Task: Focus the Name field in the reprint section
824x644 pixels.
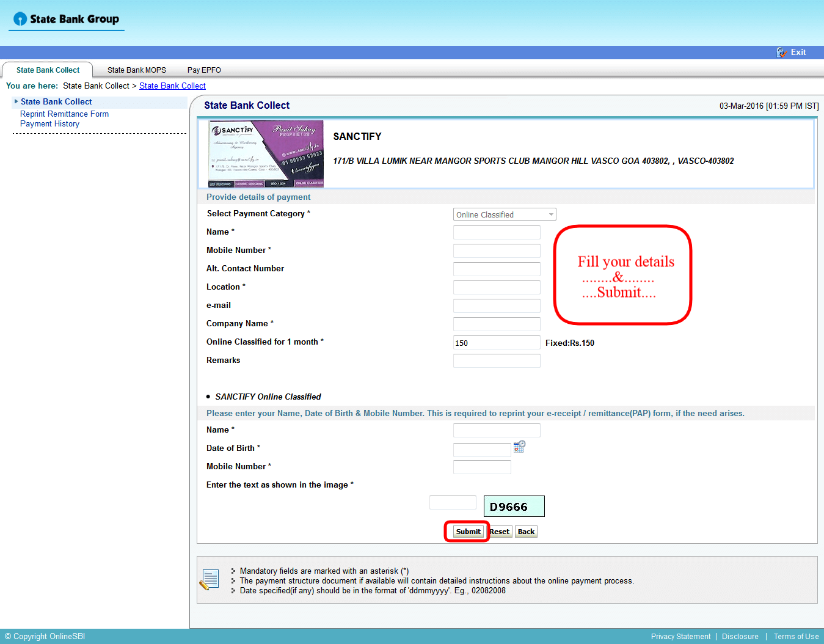Action: tap(497, 430)
